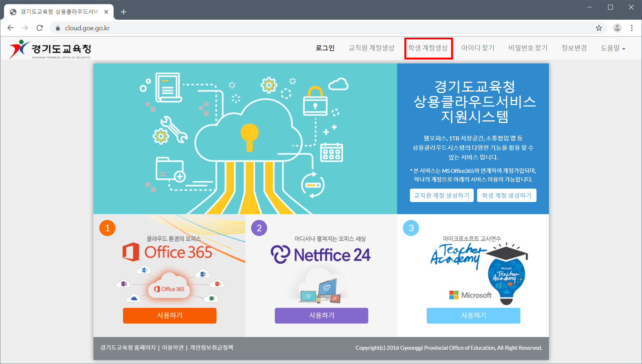Click the Netffice 24 logo
The image size is (642, 364).
(320, 254)
